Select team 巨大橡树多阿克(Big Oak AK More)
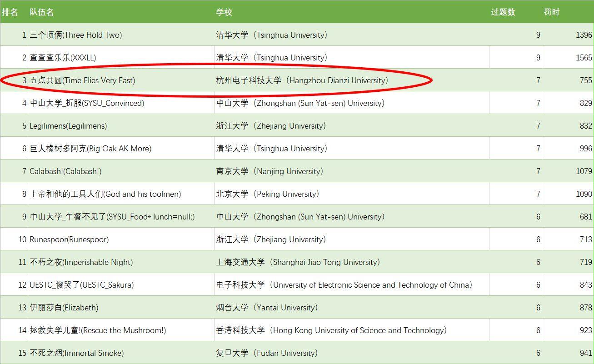594x364 pixels. point(90,149)
